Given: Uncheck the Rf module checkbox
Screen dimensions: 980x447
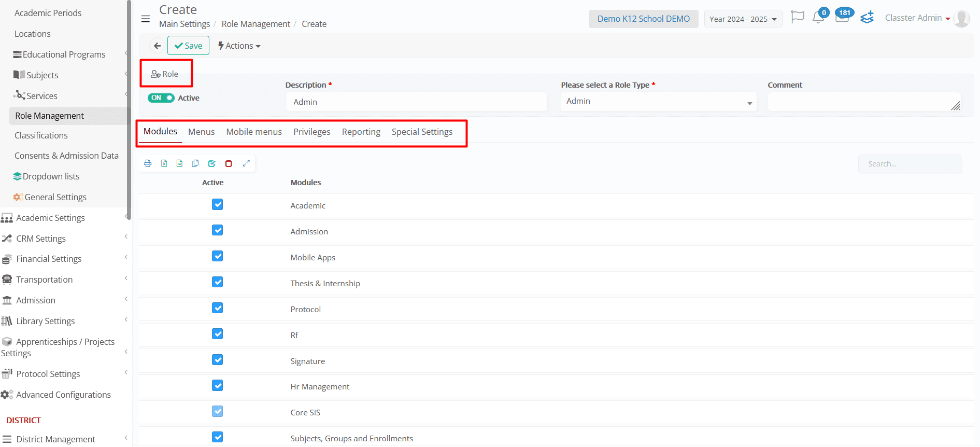Looking at the screenshot, I should (x=218, y=334).
